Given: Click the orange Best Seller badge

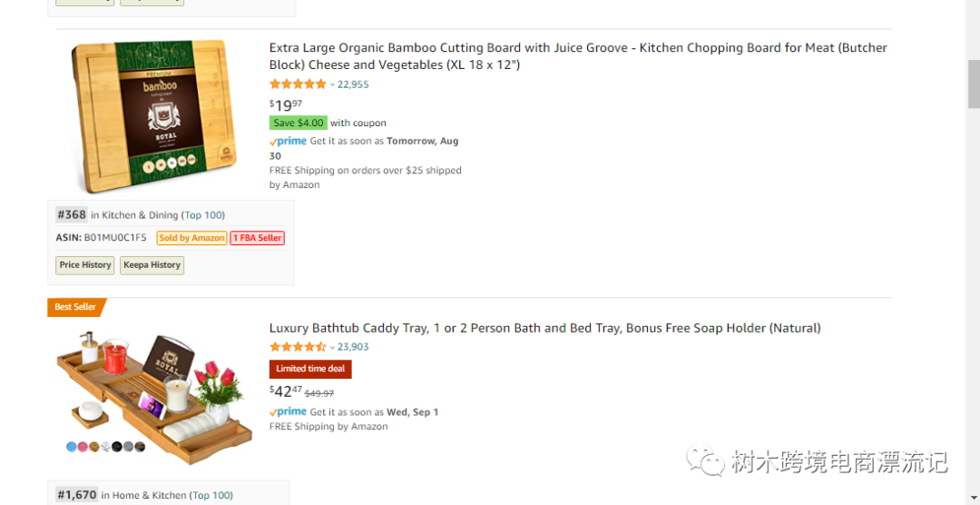Looking at the screenshot, I should pos(75,307).
